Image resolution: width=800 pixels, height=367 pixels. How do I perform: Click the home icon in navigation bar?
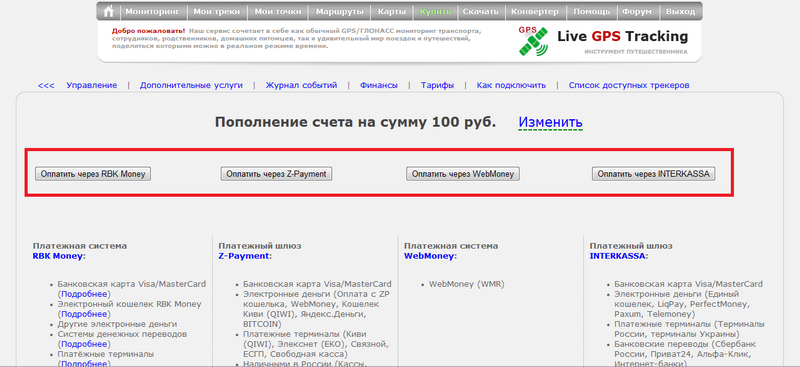(108, 11)
